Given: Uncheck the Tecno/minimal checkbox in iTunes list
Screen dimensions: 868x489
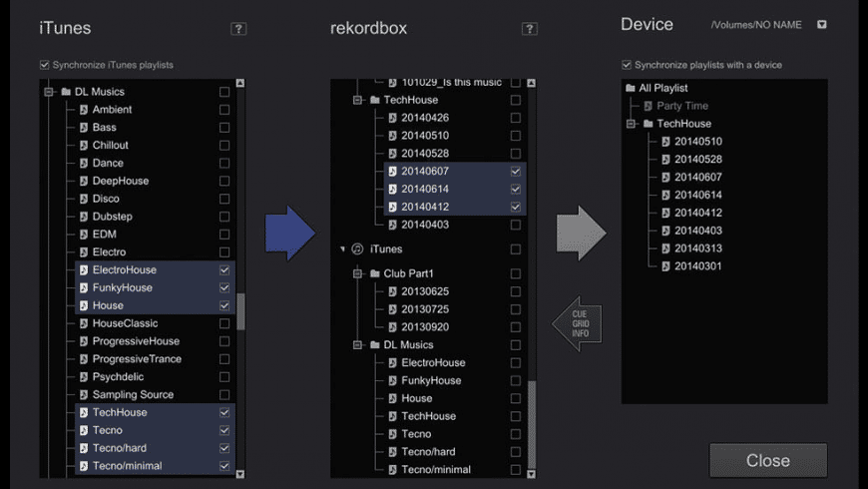Looking at the screenshot, I should 224,466.
